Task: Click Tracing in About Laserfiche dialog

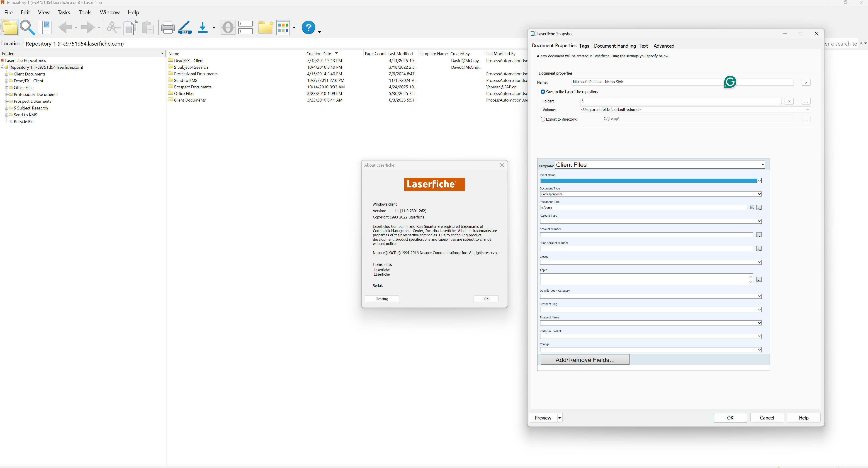Action: [x=382, y=299]
